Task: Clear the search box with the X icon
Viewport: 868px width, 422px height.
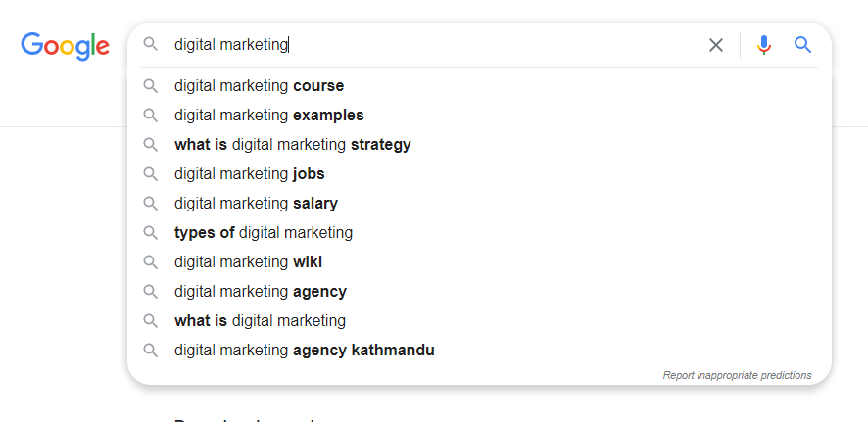Action: click(716, 45)
